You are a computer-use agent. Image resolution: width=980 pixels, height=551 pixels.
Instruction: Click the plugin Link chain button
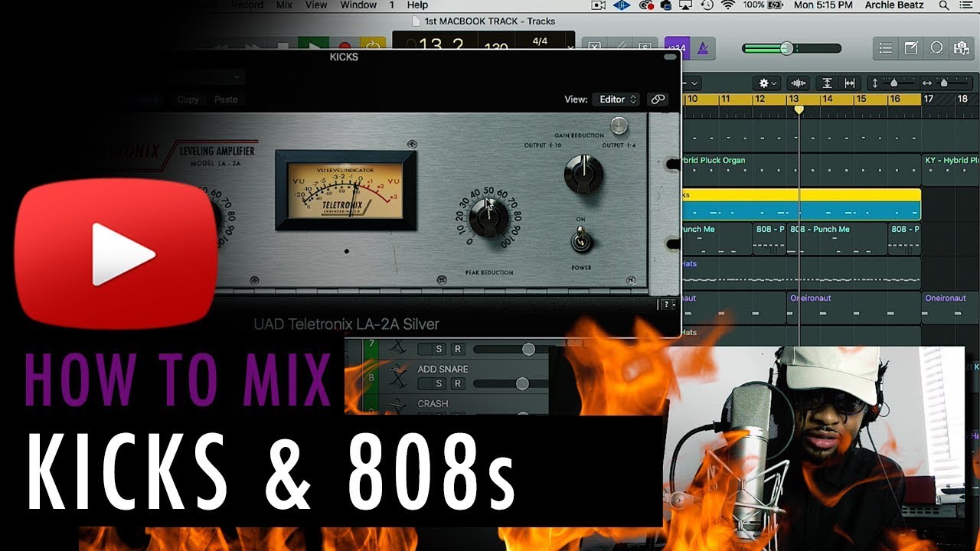coord(657,99)
